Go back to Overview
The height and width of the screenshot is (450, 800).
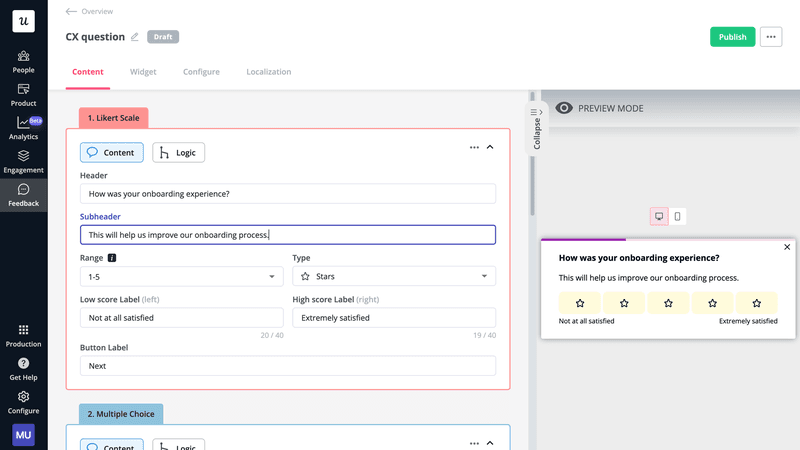click(x=89, y=11)
